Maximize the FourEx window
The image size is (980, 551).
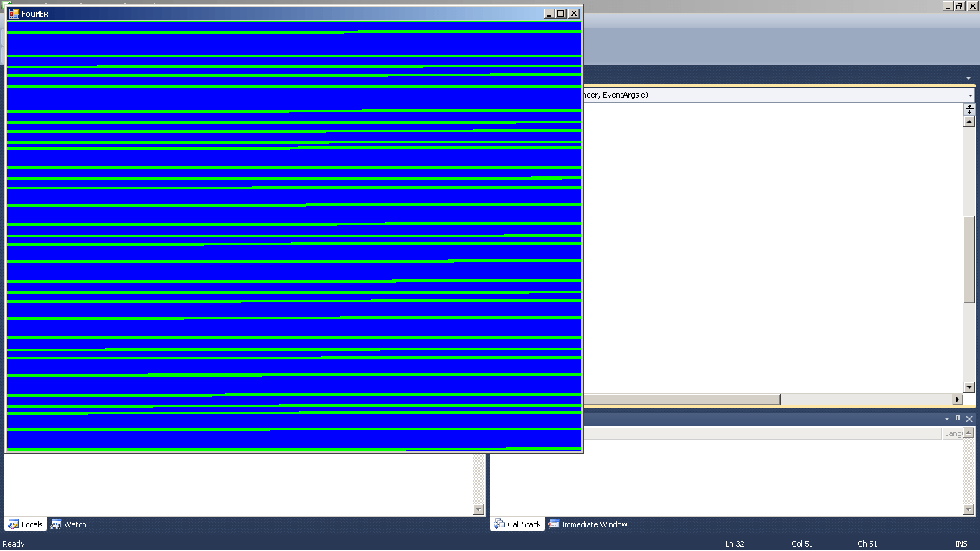tap(561, 14)
